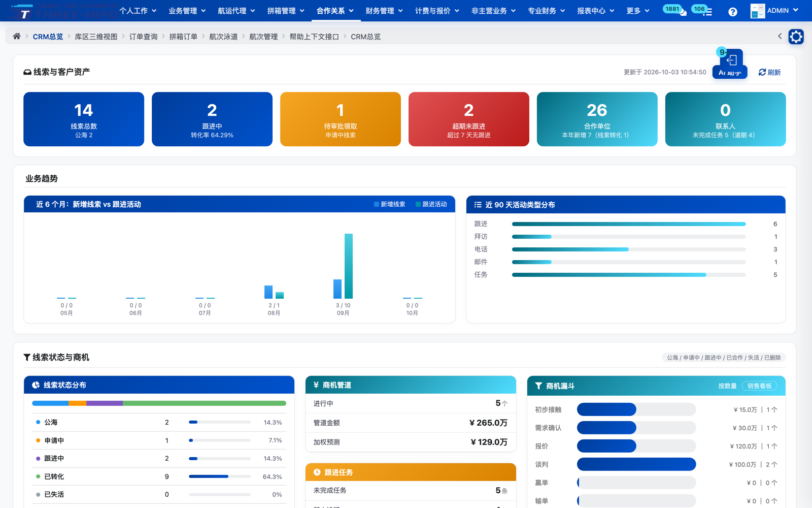The width and height of the screenshot is (812, 508).
Task: Open the 超期未跟进 red card
Action: pyautogui.click(x=468, y=119)
